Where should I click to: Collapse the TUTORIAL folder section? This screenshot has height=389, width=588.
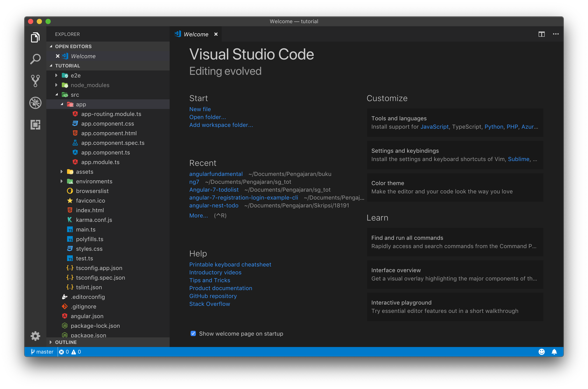[51, 66]
